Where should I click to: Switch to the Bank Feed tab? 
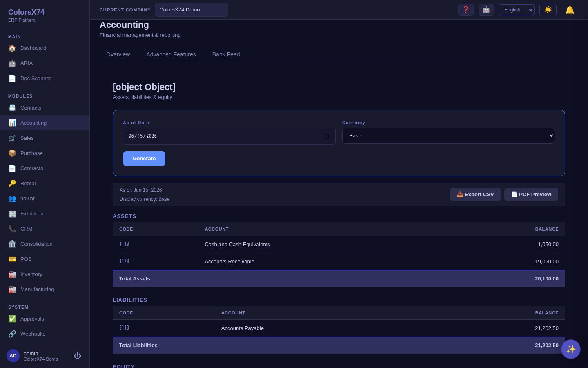click(226, 54)
